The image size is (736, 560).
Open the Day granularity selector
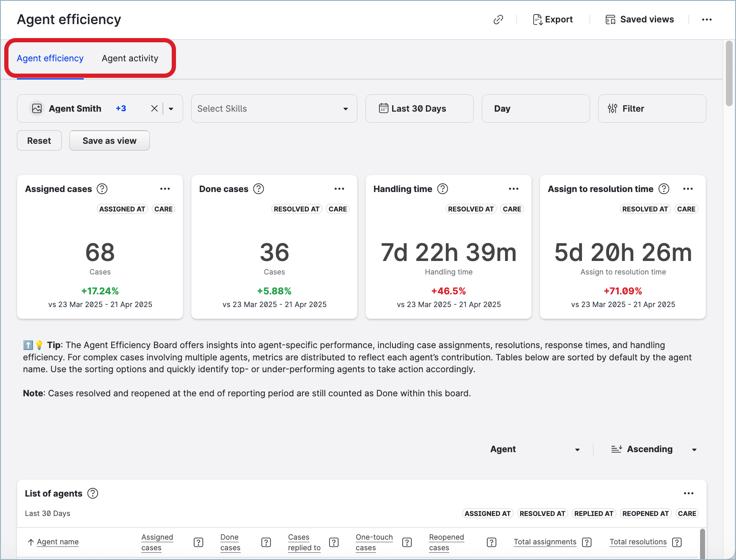536,109
